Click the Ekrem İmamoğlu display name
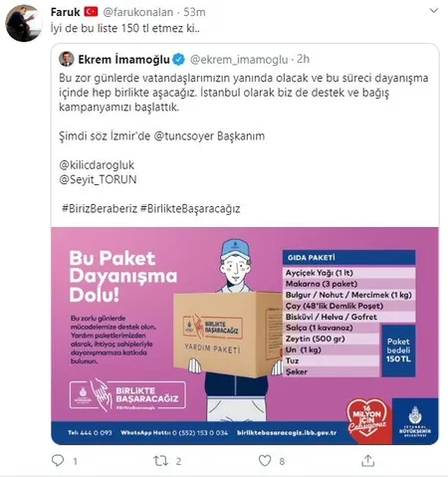448x477 pixels. (x=123, y=60)
